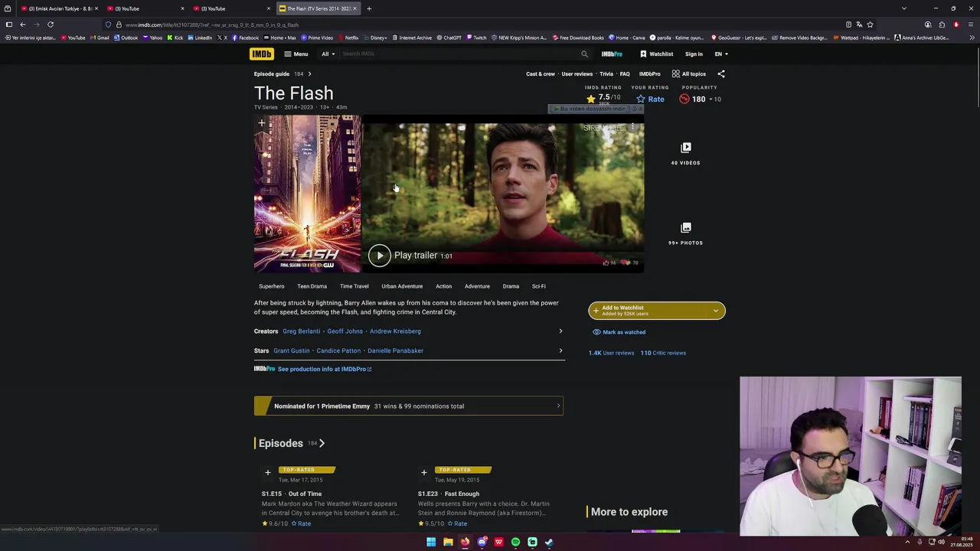The width and height of the screenshot is (980, 551).
Task: Open User reviews in top nav
Action: (577, 73)
